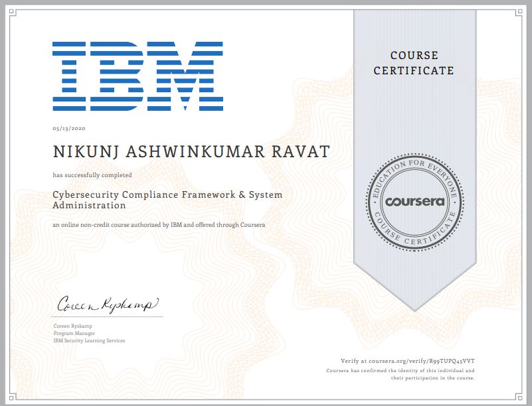Click the letter I in the IBM logo
This screenshot has height=406, width=532.
click(68, 76)
